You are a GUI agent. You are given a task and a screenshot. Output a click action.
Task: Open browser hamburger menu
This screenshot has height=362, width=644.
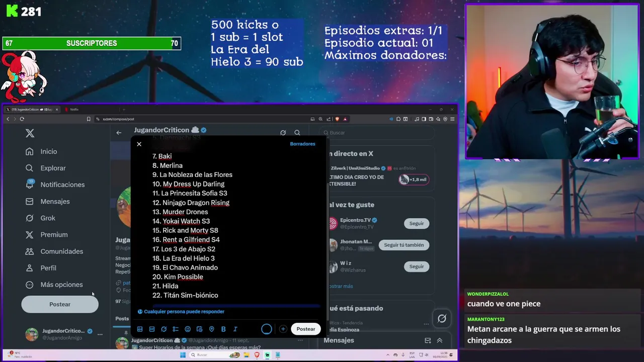click(x=452, y=119)
